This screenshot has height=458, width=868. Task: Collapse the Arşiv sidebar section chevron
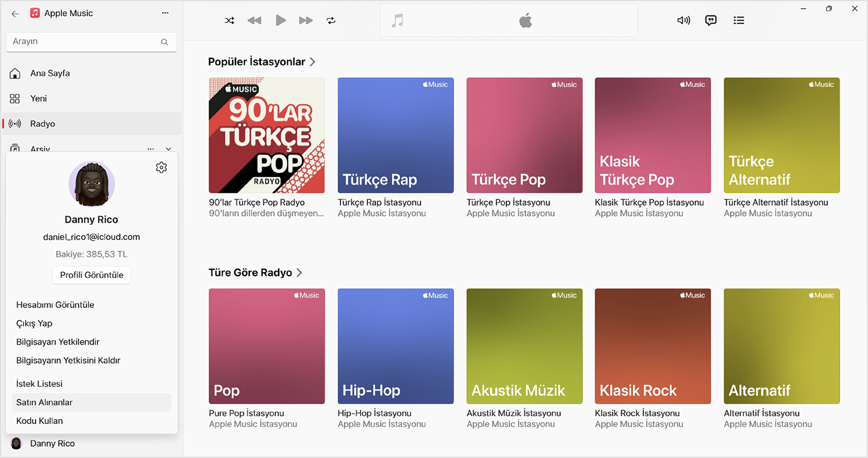[x=169, y=148]
